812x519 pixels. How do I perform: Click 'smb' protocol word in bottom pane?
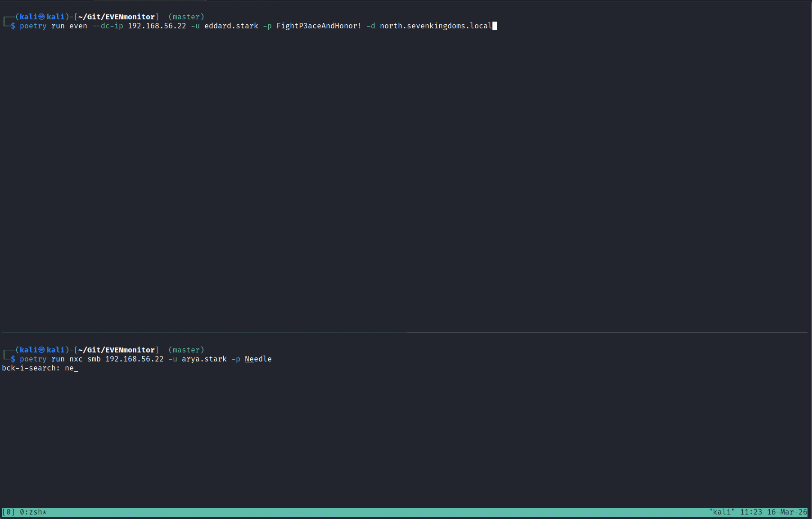94,359
